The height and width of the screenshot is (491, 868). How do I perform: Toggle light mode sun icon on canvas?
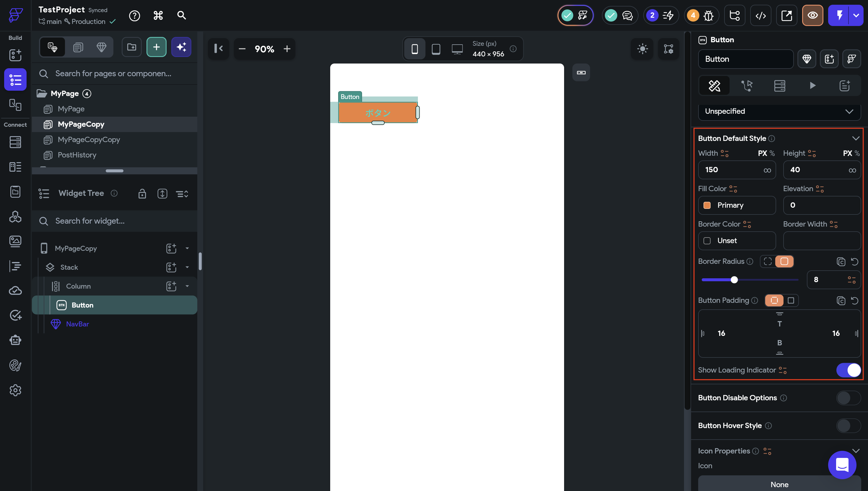pyautogui.click(x=642, y=49)
